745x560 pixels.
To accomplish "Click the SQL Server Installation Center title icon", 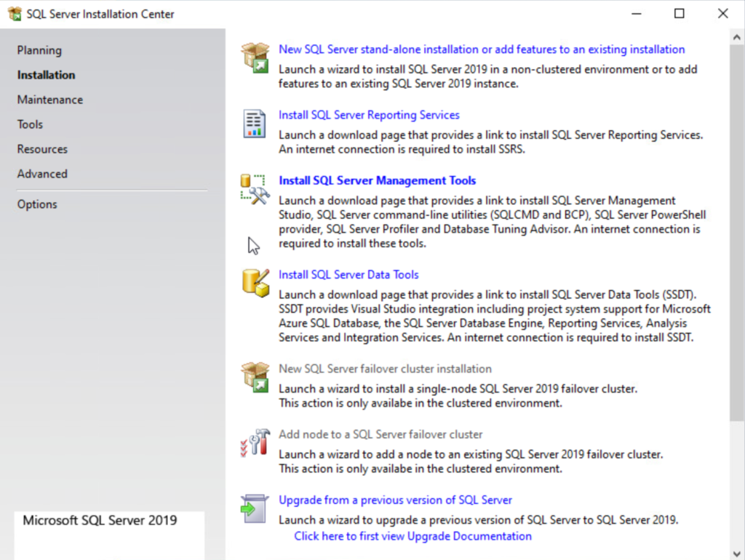I will click(15, 14).
